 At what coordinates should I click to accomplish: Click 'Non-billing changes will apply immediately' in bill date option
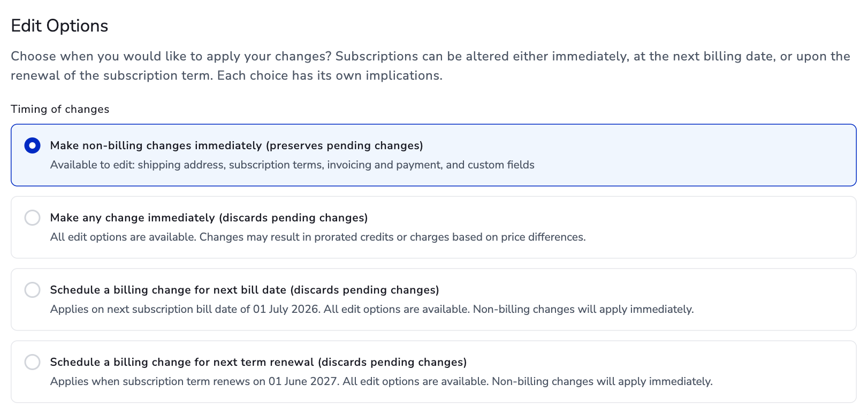[x=583, y=309]
